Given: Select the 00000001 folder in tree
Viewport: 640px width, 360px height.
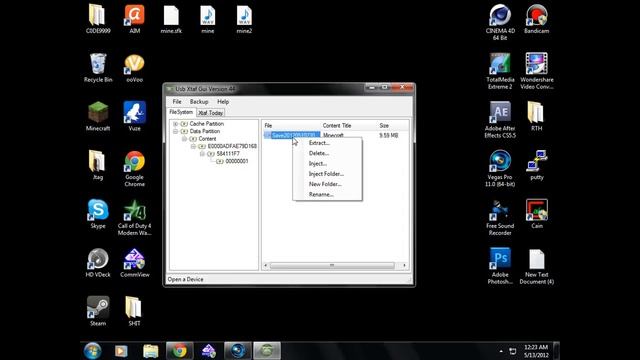Looking at the screenshot, I should [x=237, y=161].
